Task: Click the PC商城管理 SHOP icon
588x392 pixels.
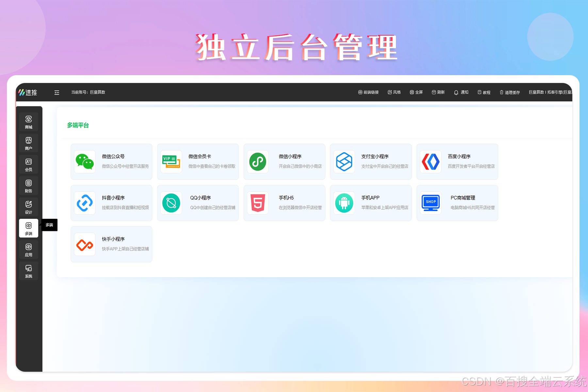Action: pyautogui.click(x=431, y=203)
